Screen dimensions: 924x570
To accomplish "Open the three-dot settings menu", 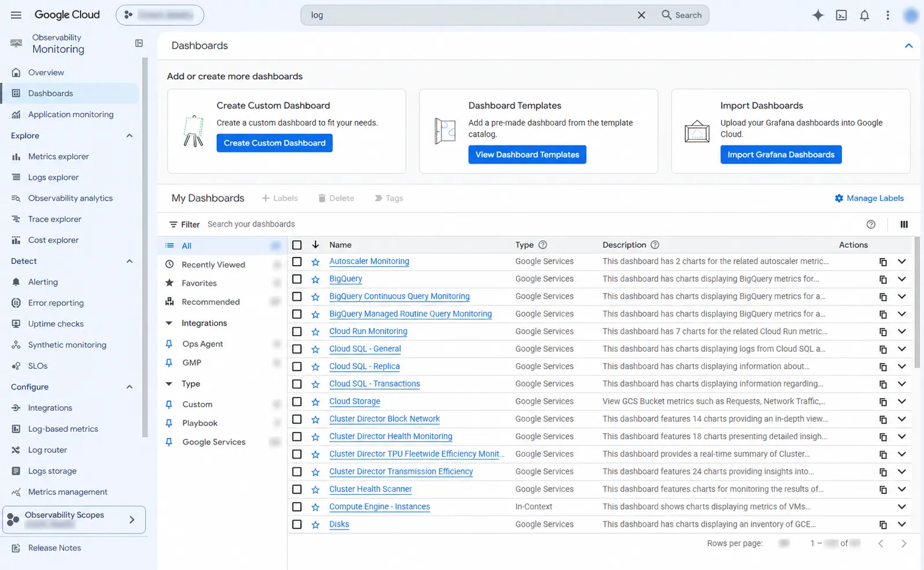I will 888,15.
